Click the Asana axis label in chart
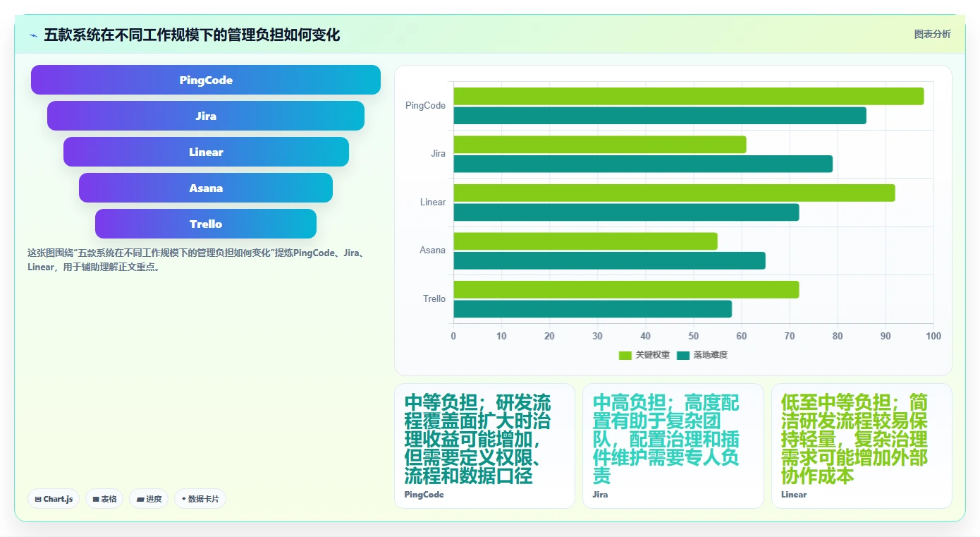 click(432, 251)
